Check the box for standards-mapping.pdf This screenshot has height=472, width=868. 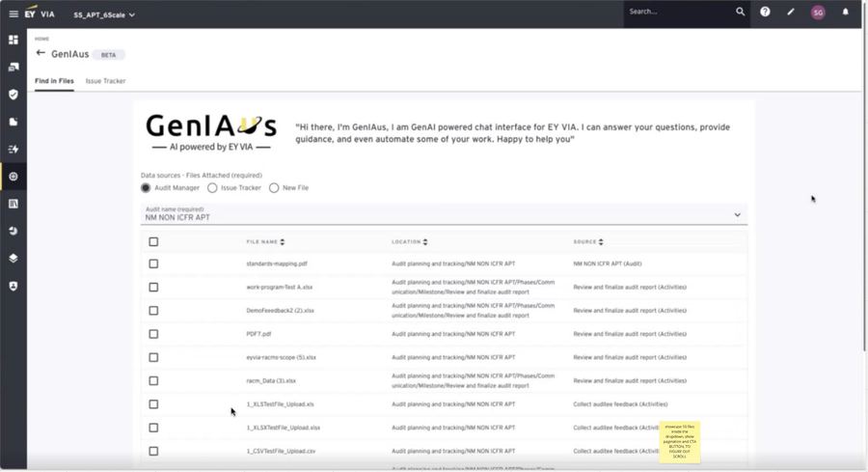click(153, 264)
